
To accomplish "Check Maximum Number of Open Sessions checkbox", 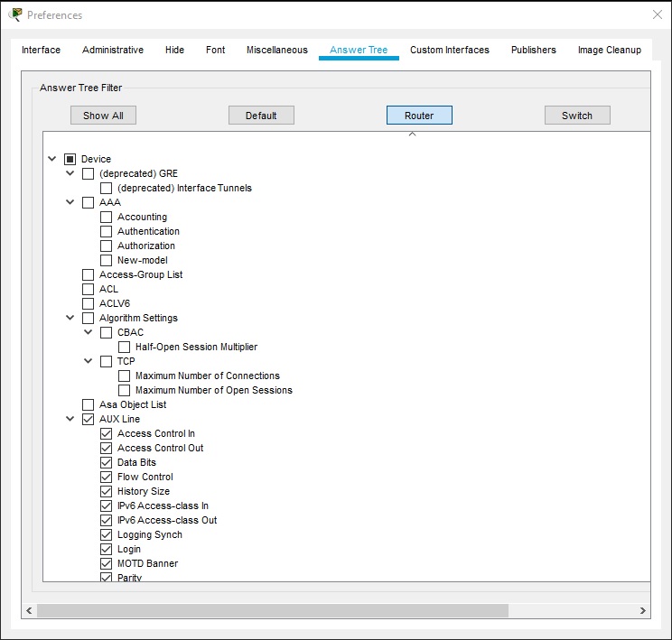I will click(x=124, y=390).
